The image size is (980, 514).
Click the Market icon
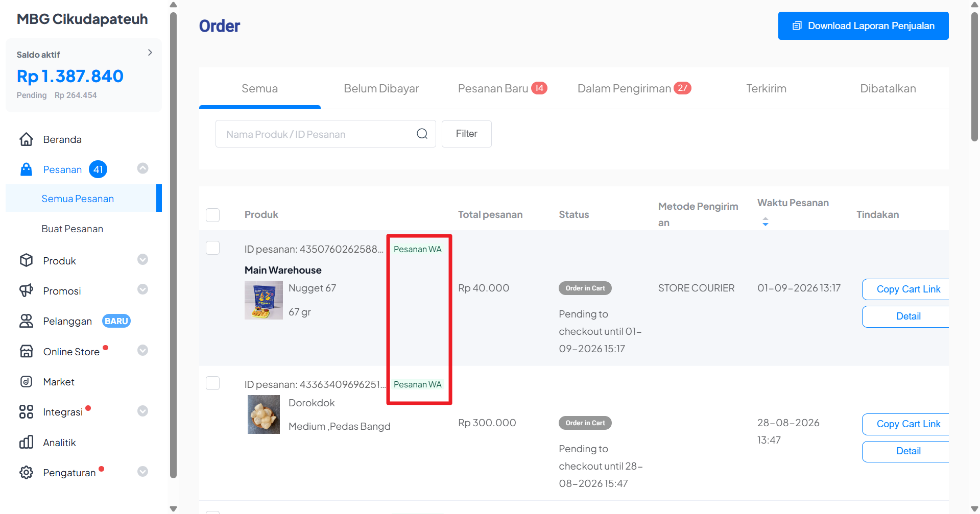coord(26,381)
